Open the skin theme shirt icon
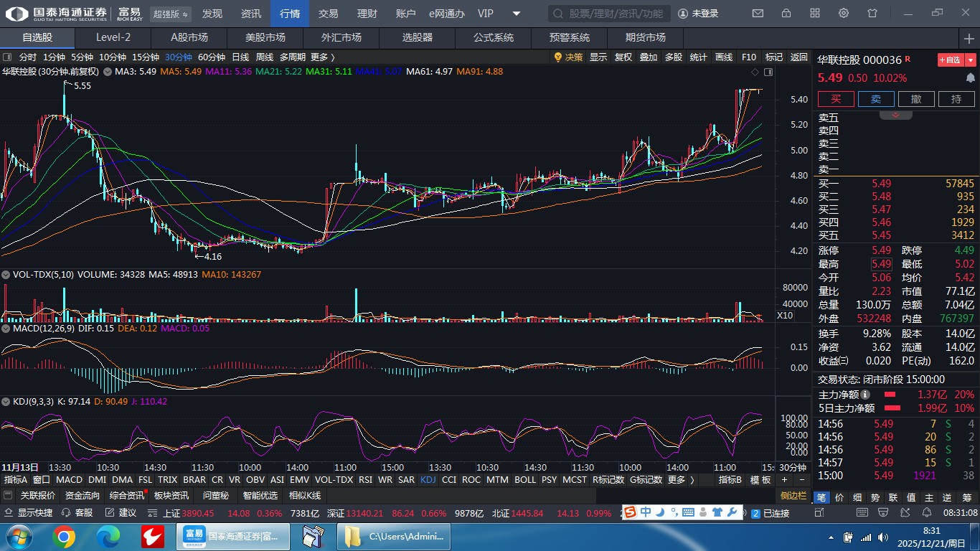The image size is (980, 551). pos(872,14)
